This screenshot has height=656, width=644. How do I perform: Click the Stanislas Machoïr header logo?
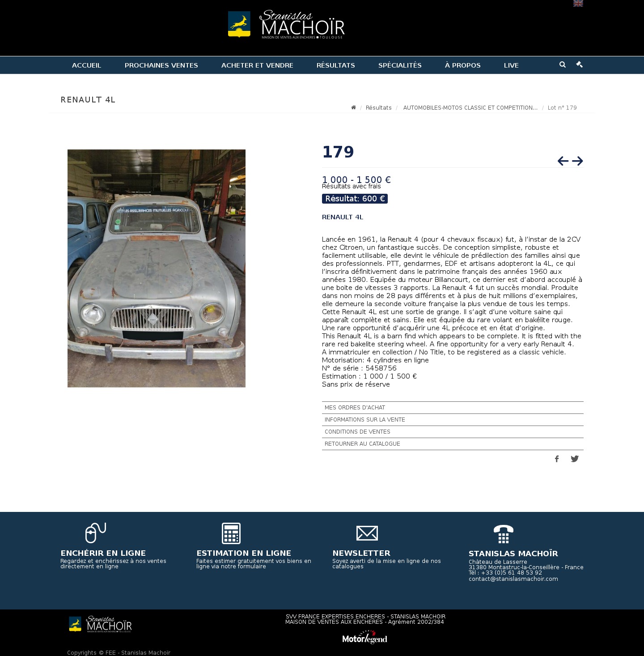point(286,25)
